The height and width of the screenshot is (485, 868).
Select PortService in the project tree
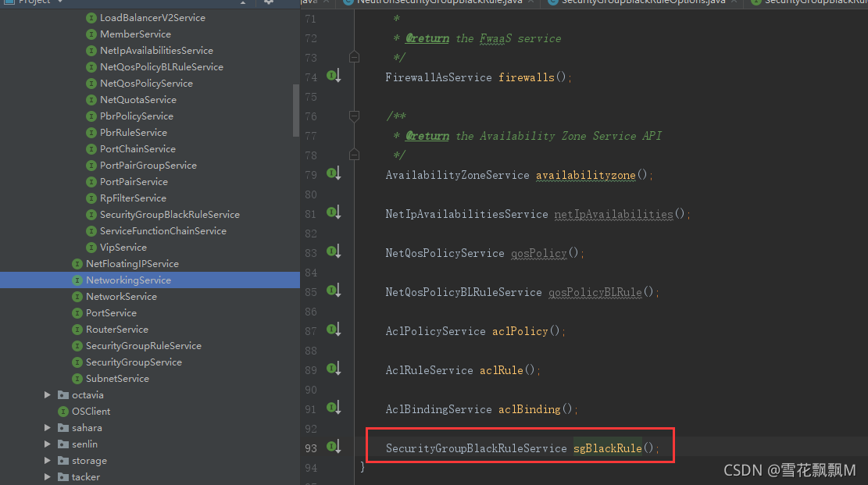tap(111, 313)
